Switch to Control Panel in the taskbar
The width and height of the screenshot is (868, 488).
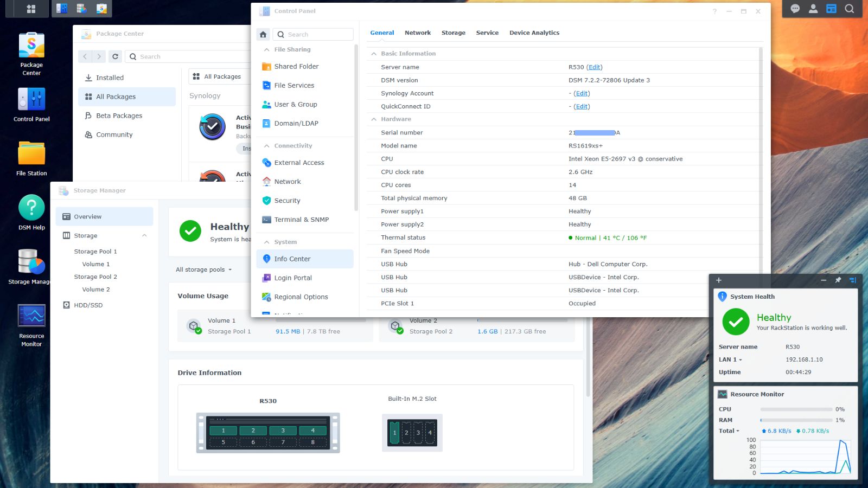(62, 9)
